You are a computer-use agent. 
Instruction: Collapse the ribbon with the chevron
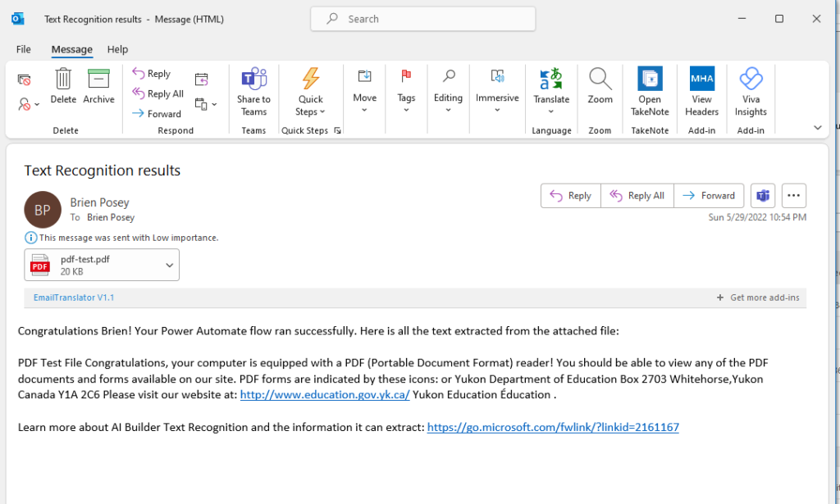click(x=818, y=127)
